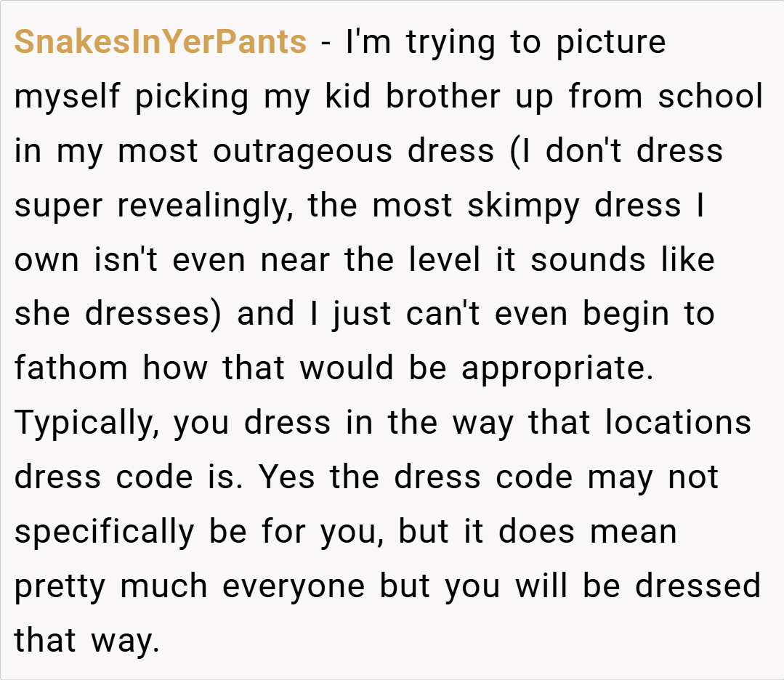The image size is (784, 680).
Task: Click the word "outrageous"
Action: 304,151
